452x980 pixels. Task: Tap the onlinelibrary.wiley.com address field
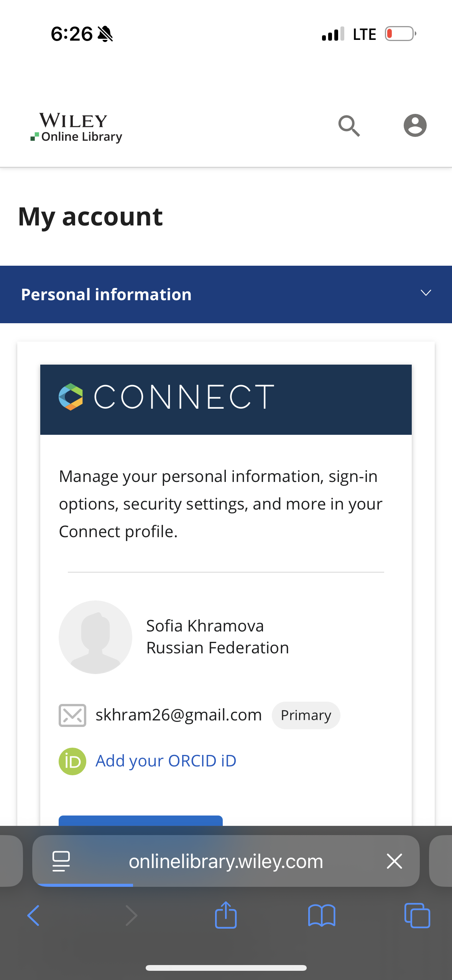226,861
